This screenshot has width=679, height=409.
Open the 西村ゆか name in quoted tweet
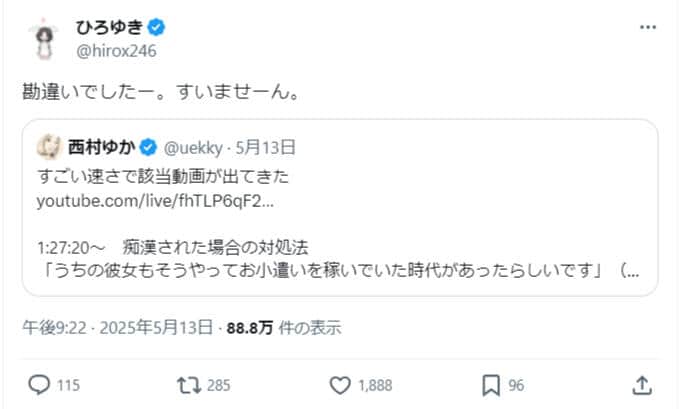coord(102,148)
